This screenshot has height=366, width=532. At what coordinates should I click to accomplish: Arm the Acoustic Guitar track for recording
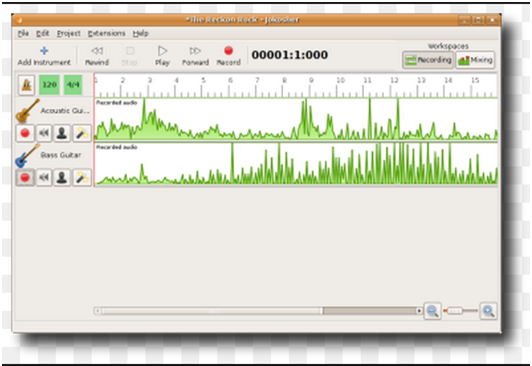click(25, 133)
